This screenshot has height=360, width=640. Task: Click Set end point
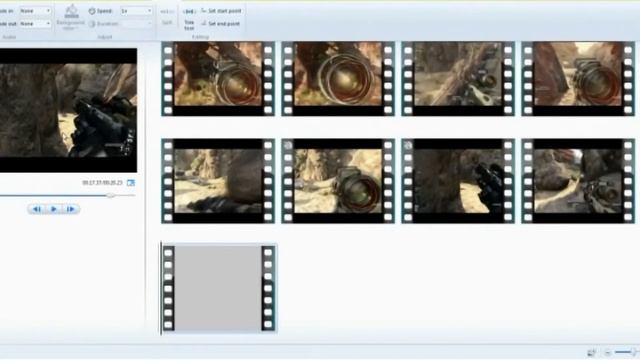pyautogui.click(x=220, y=24)
